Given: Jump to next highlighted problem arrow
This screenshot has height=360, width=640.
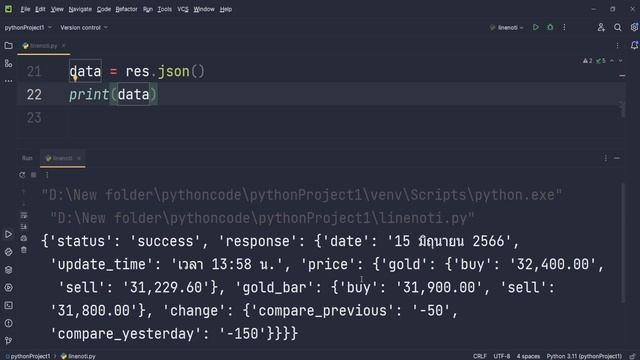Looking at the screenshot, I should [620, 61].
